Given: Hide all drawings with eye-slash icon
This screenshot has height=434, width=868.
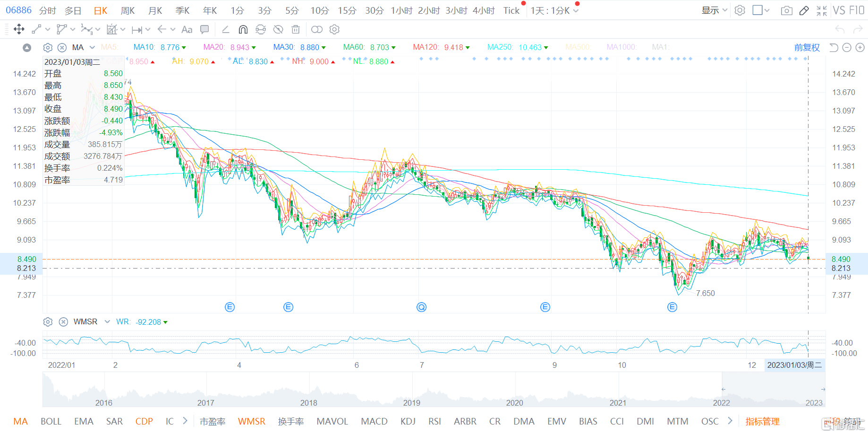Looking at the screenshot, I should [278, 29].
